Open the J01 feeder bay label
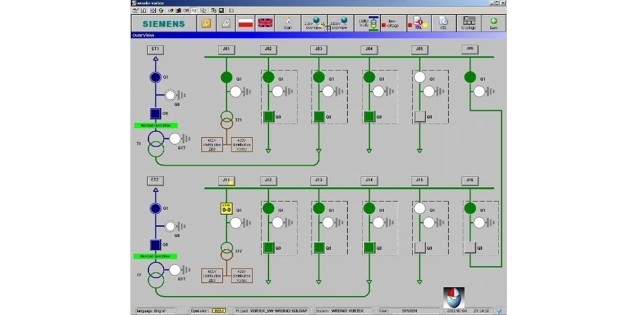Screen dimensions: 644x315 click(x=226, y=50)
